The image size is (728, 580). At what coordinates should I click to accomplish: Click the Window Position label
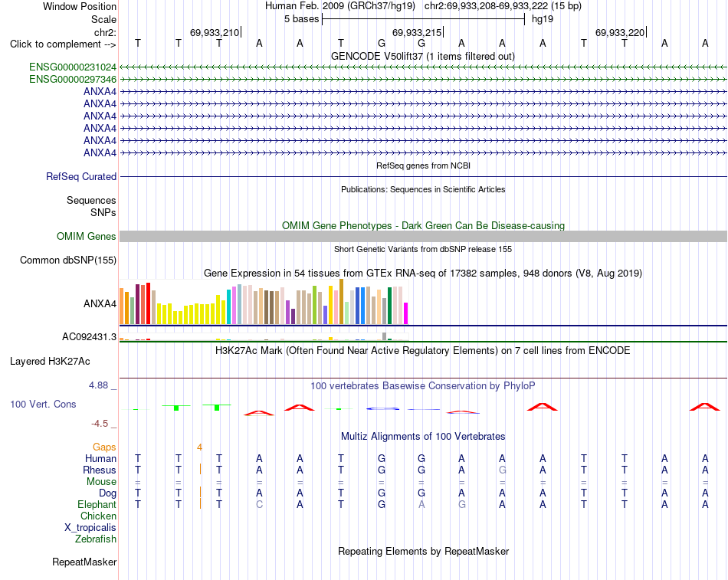coord(80,6)
